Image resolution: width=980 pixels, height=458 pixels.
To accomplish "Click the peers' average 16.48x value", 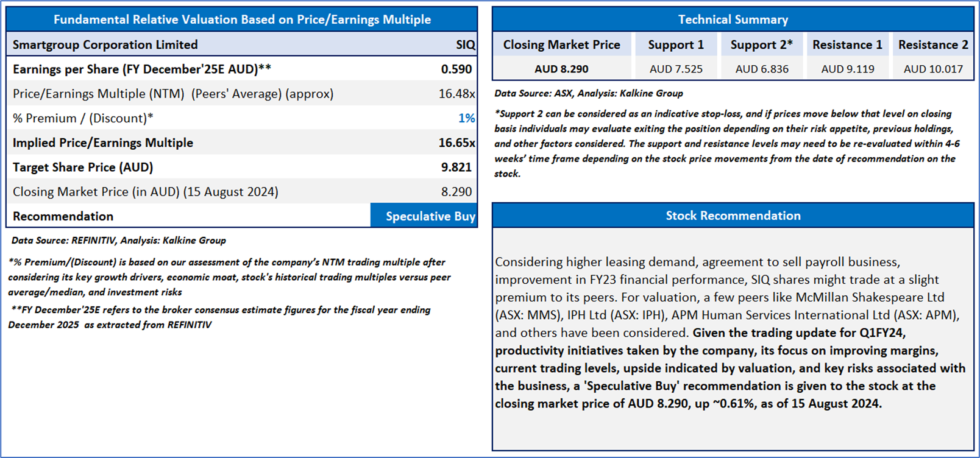I will pyautogui.click(x=456, y=94).
